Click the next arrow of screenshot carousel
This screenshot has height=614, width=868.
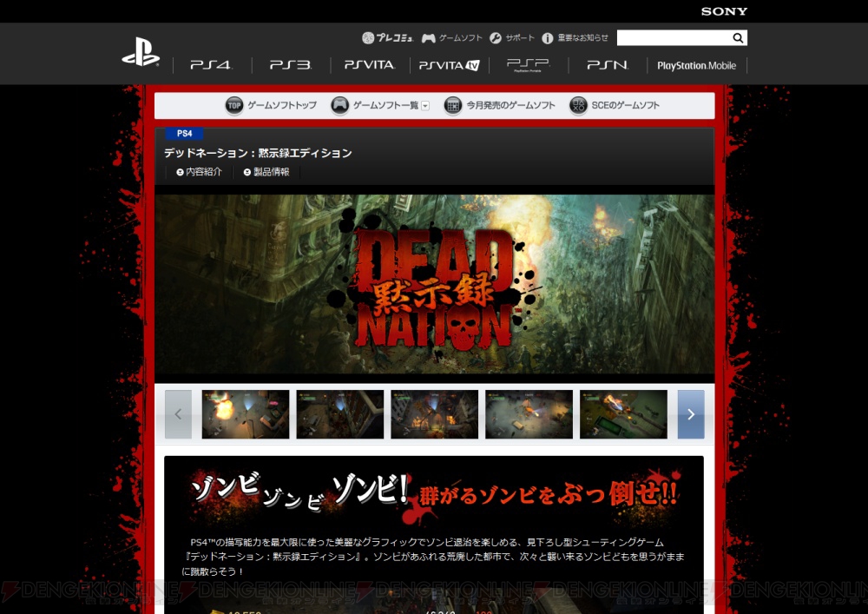click(691, 414)
